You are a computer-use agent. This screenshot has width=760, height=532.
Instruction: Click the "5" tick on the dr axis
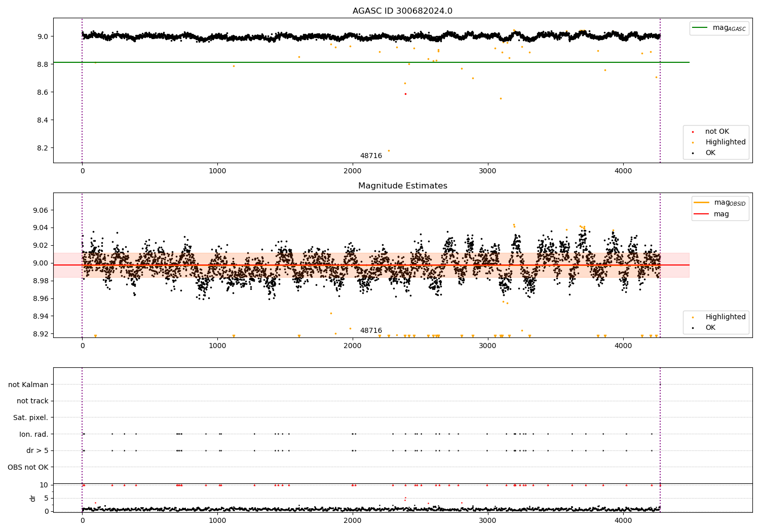(x=47, y=498)
